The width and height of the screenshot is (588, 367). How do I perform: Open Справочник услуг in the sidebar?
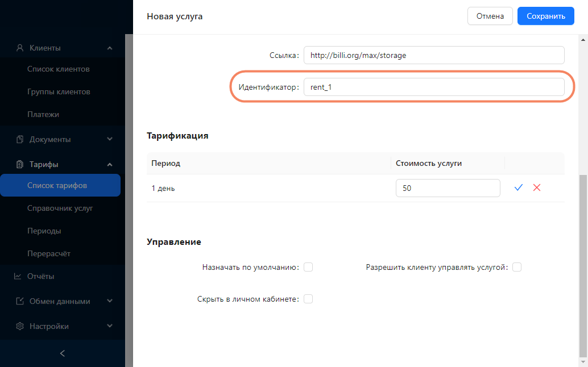(60, 208)
